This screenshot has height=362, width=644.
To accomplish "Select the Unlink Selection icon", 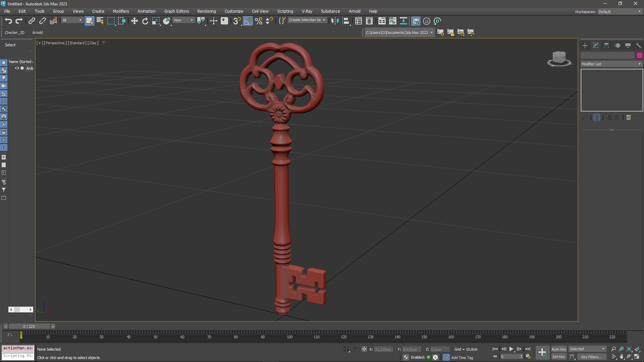I will 42,21.
